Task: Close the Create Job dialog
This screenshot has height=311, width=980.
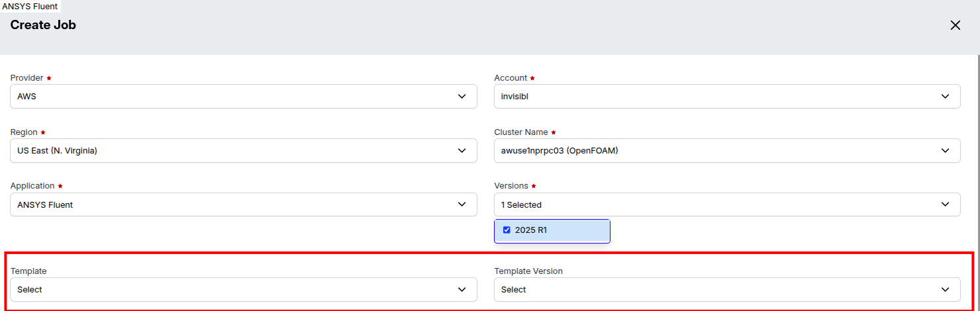Action: coord(955,25)
